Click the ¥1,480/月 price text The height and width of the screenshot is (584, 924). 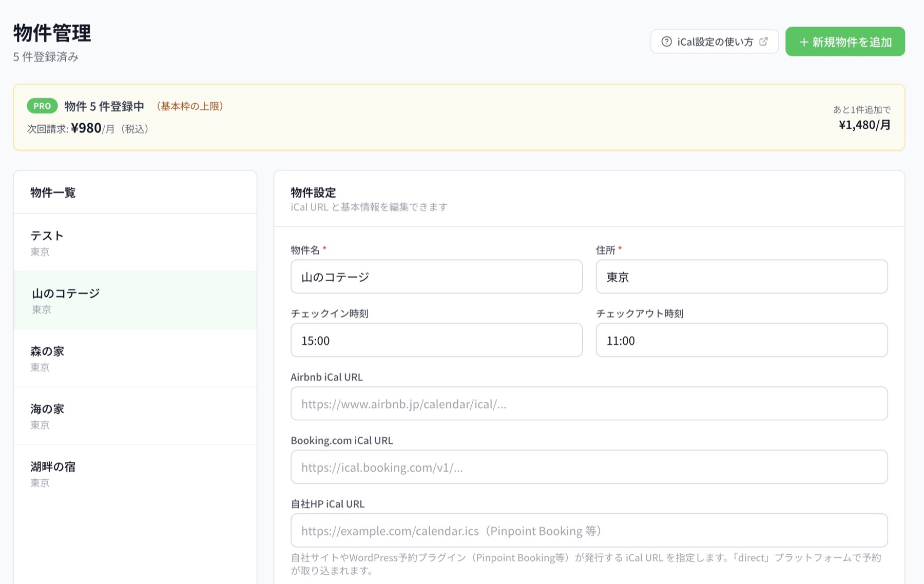pos(864,125)
